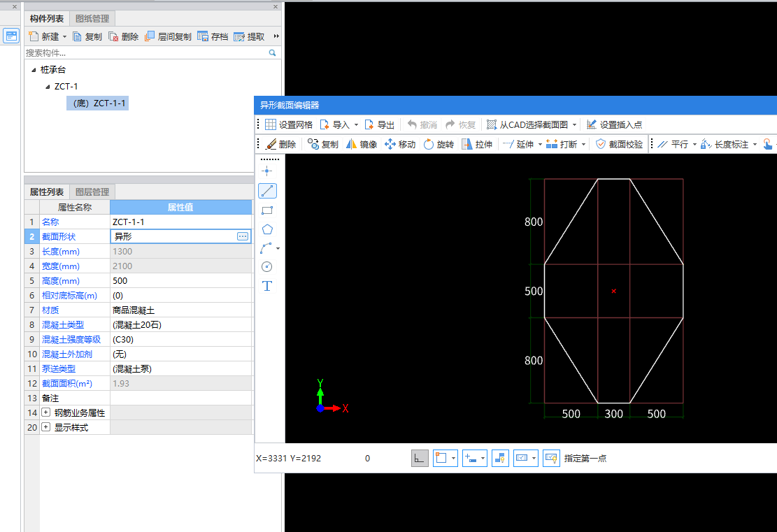The height and width of the screenshot is (532, 777).
Task: Switch to 图纸管理 tab
Action: point(92,19)
